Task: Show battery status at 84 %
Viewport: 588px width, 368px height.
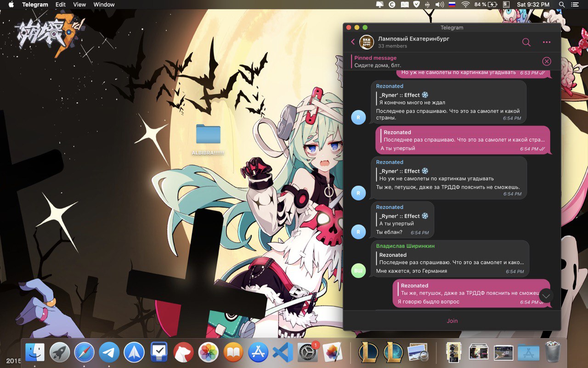Action: [486, 5]
